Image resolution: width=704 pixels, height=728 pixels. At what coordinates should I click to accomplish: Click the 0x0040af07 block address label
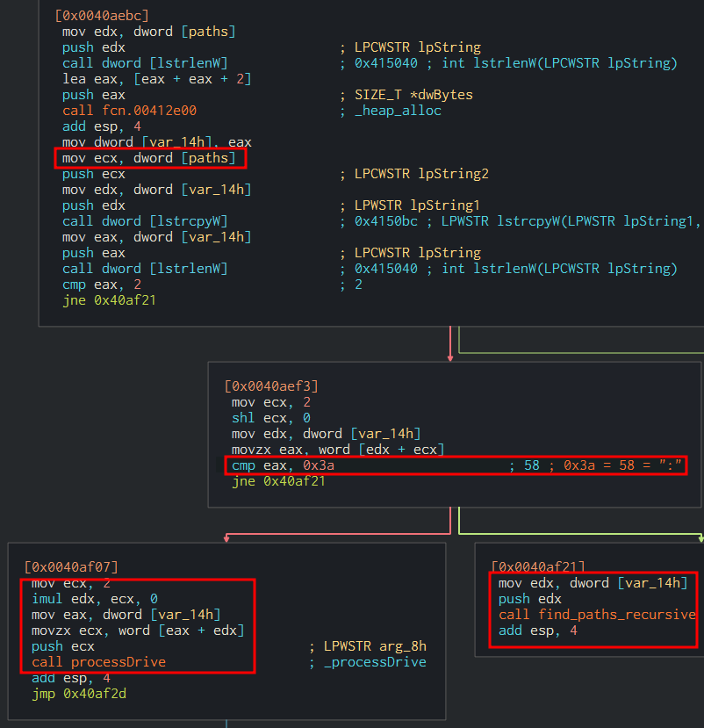pos(71,567)
